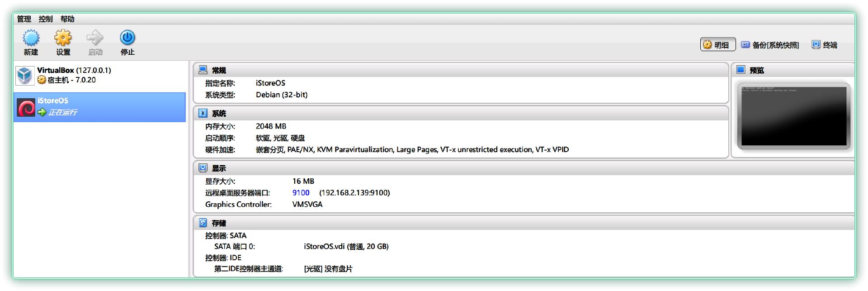
Task: Open the 帮助 menu
Action: [67, 19]
